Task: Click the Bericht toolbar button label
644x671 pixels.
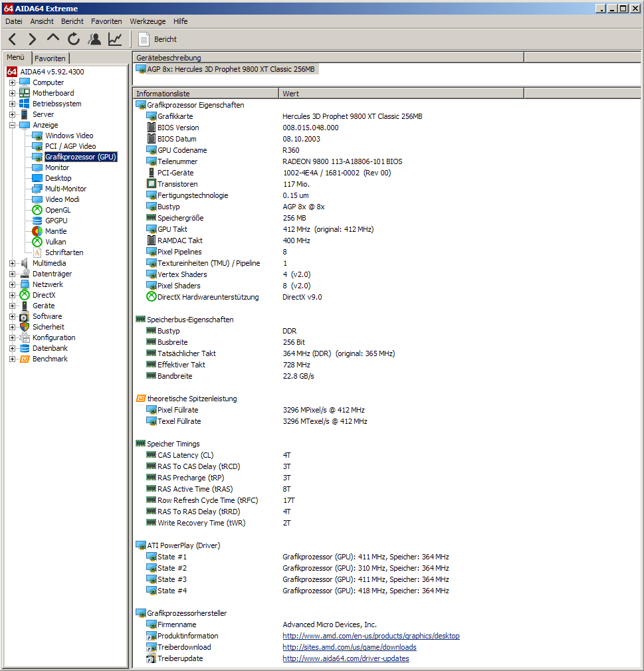Action: [165, 39]
